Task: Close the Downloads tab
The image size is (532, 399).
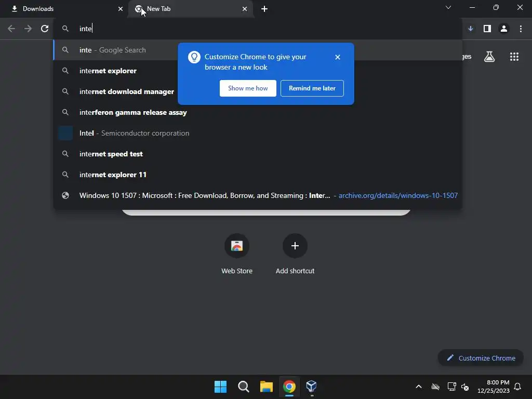Action: 121,9
